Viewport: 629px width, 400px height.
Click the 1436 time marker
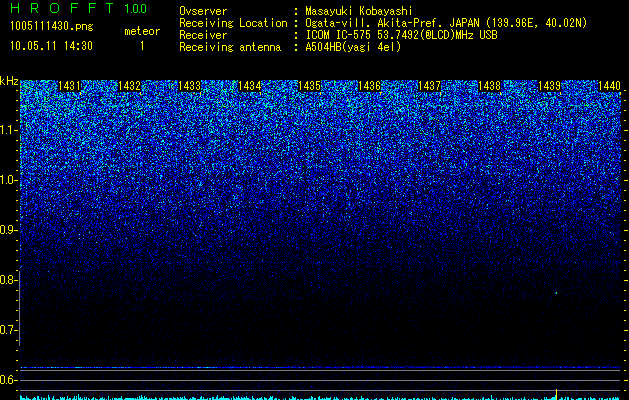coord(369,86)
